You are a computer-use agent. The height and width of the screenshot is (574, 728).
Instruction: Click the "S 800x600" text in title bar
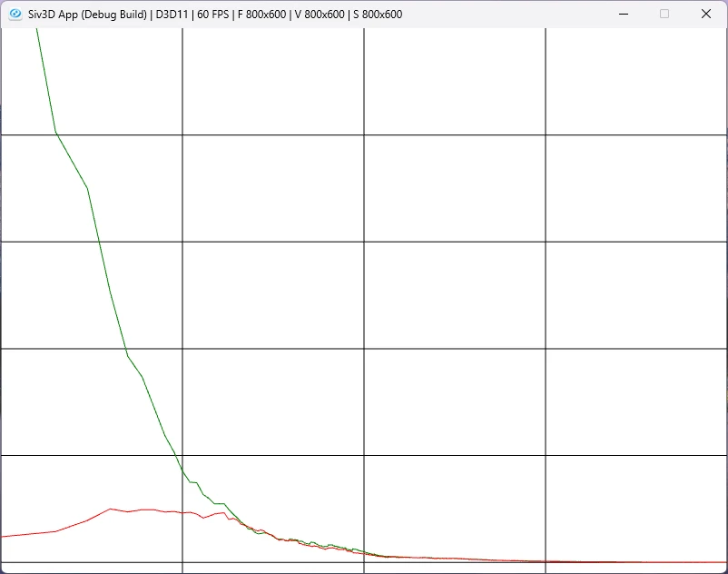pos(378,15)
